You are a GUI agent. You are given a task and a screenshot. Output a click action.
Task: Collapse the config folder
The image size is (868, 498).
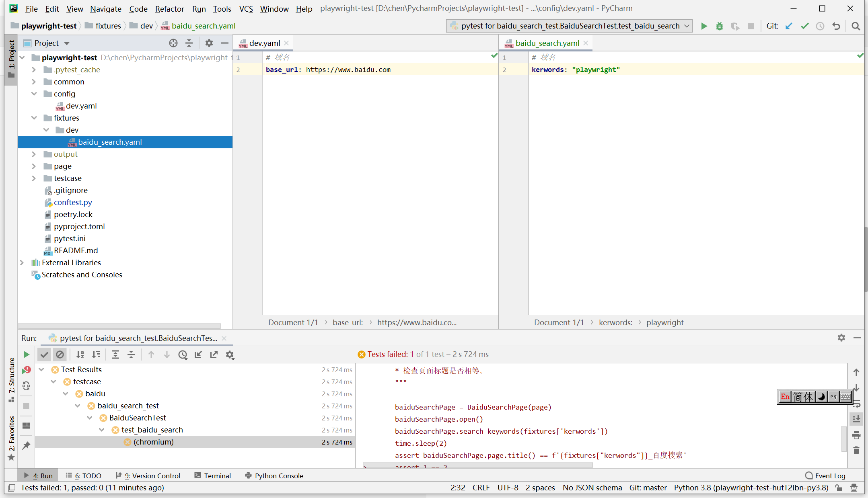pos(34,94)
